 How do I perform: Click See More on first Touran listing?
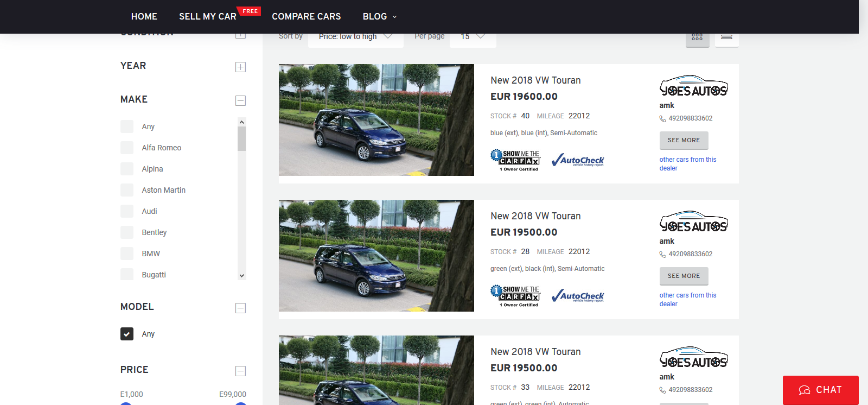pyautogui.click(x=684, y=140)
